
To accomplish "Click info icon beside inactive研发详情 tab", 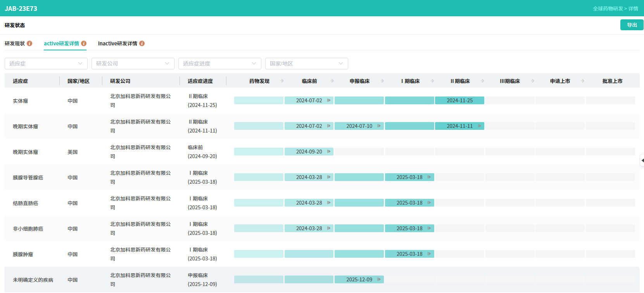I will click(x=142, y=43).
